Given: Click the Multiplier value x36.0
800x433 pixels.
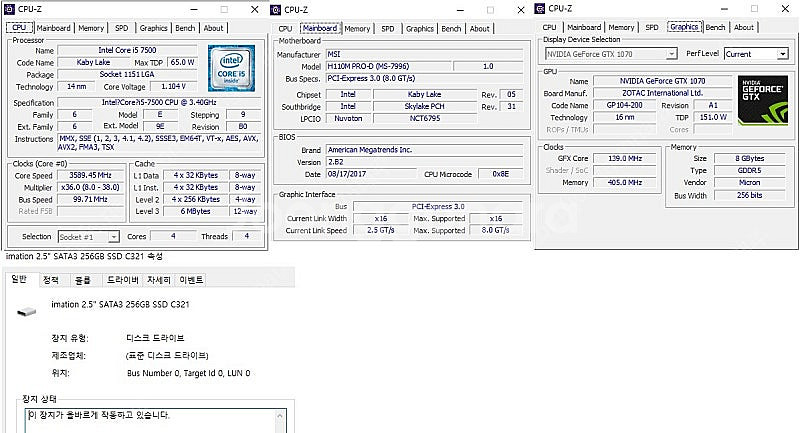Looking at the screenshot, I should [x=90, y=187].
